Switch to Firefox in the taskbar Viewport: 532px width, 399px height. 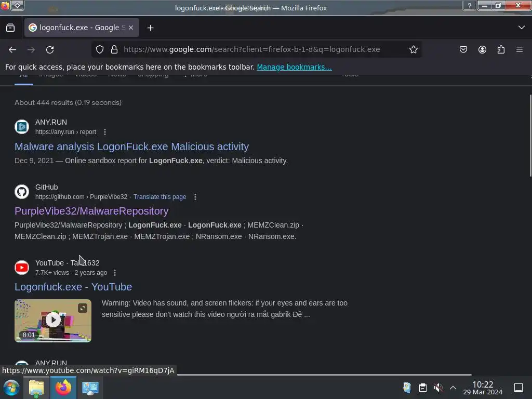63,388
